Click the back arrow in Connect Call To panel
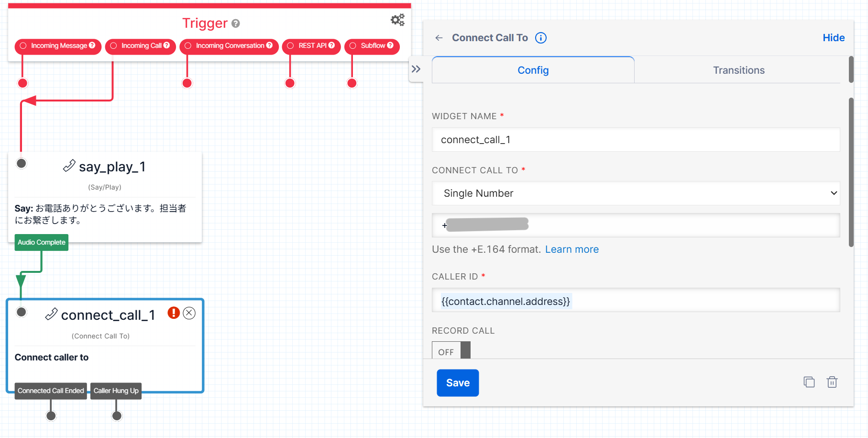Screen dimensions: 868x438 [x=439, y=38]
